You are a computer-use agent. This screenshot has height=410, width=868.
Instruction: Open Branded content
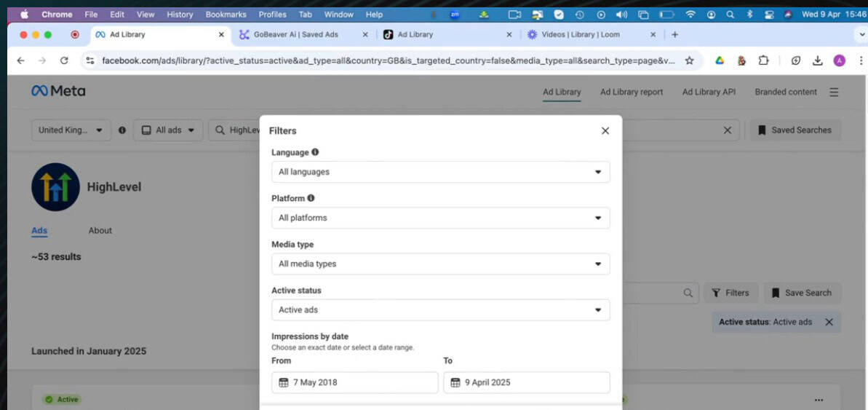[786, 92]
